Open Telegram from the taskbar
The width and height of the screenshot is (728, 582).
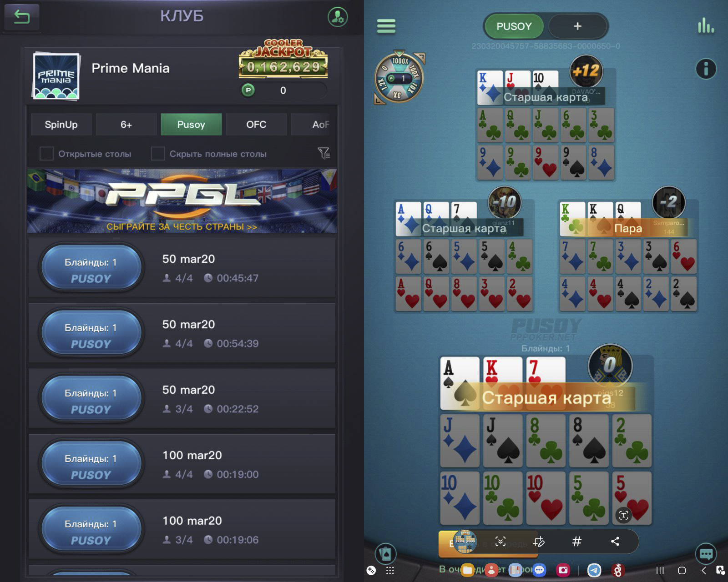pyautogui.click(x=594, y=570)
